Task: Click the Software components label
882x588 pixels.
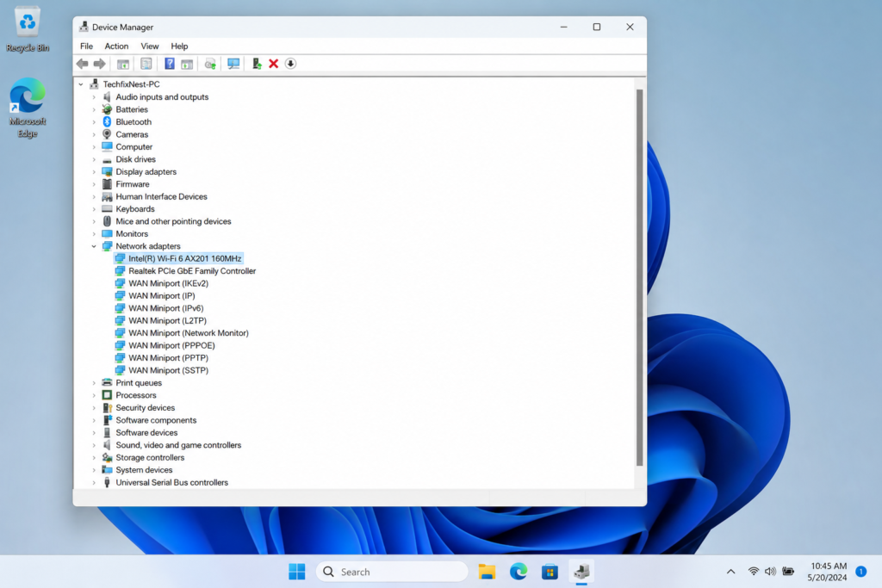Action: click(156, 420)
